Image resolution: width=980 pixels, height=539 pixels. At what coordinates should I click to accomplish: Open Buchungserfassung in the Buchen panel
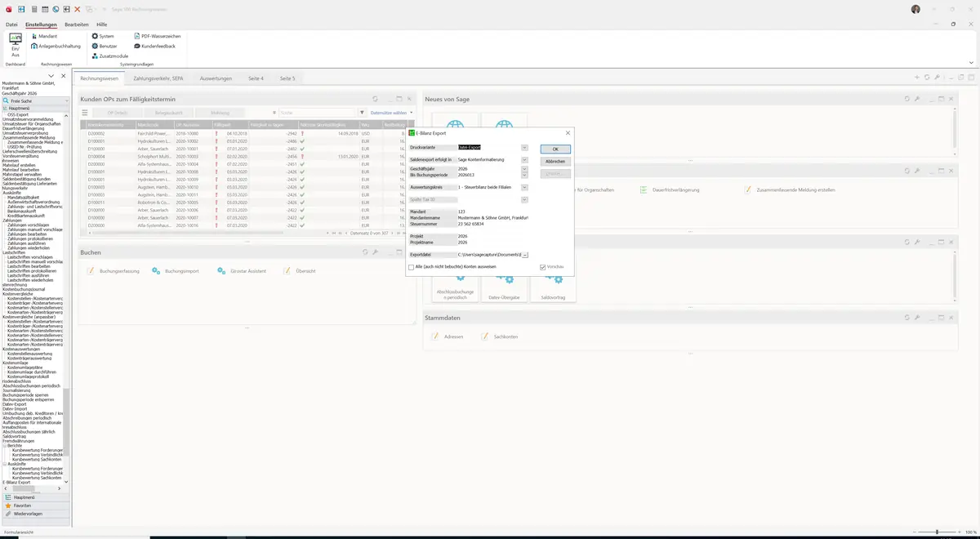tap(114, 271)
